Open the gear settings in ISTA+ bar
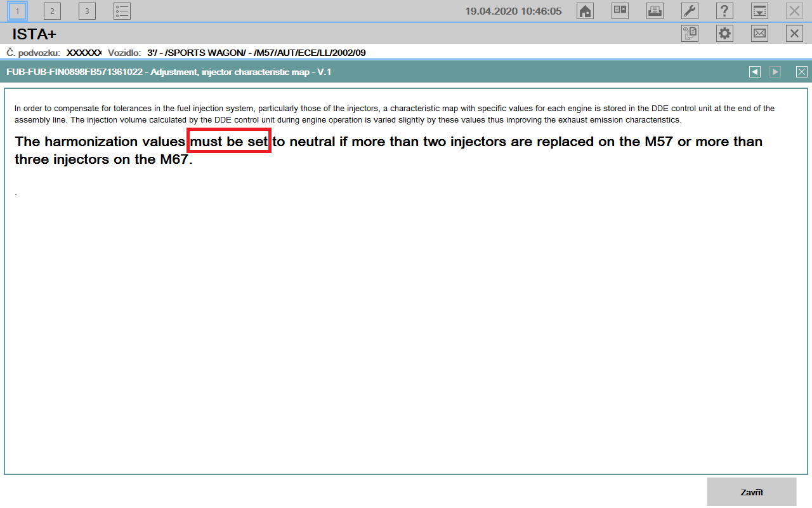The width and height of the screenshot is (812, 508). (724, 34)
